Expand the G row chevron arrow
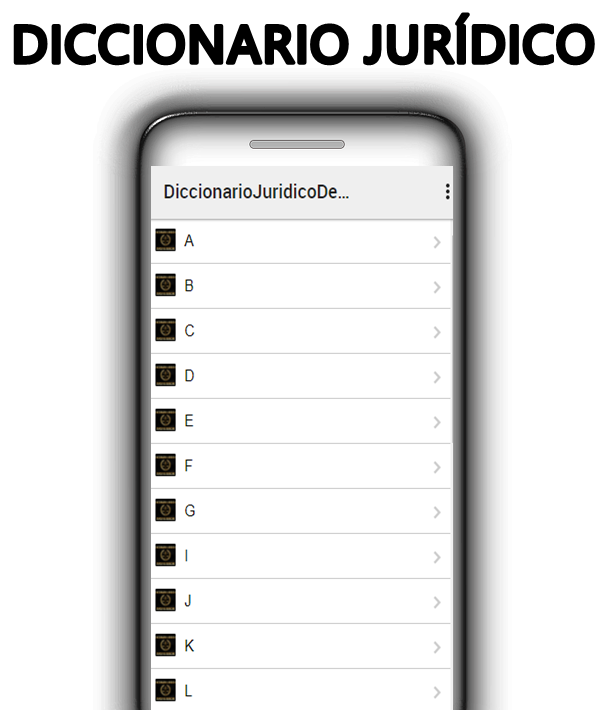The width and height of the screenshot is (602, 710). click(x=437, y=512)
